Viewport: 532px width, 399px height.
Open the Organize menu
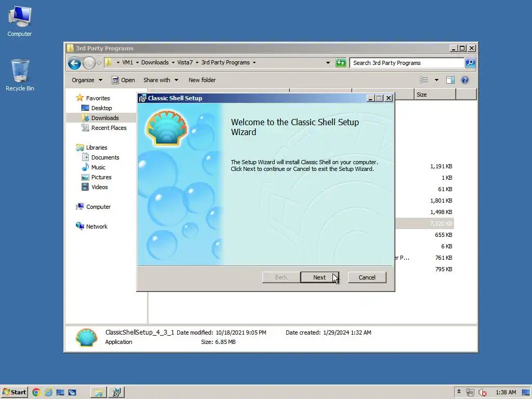click(x=87, y=80)
